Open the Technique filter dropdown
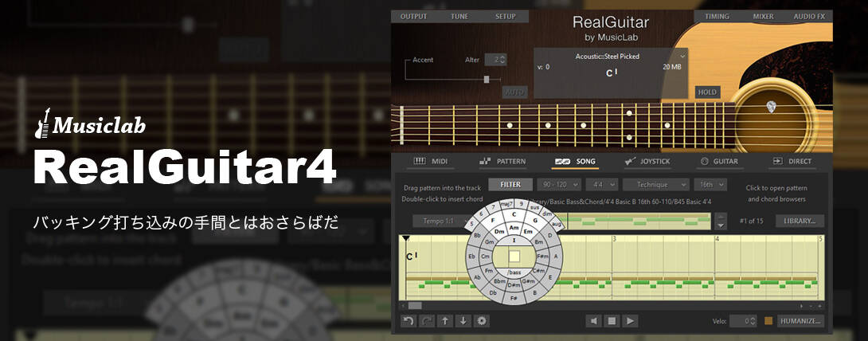Image resolution: width=868 pixels, height=341 pixels. (656, 184)
